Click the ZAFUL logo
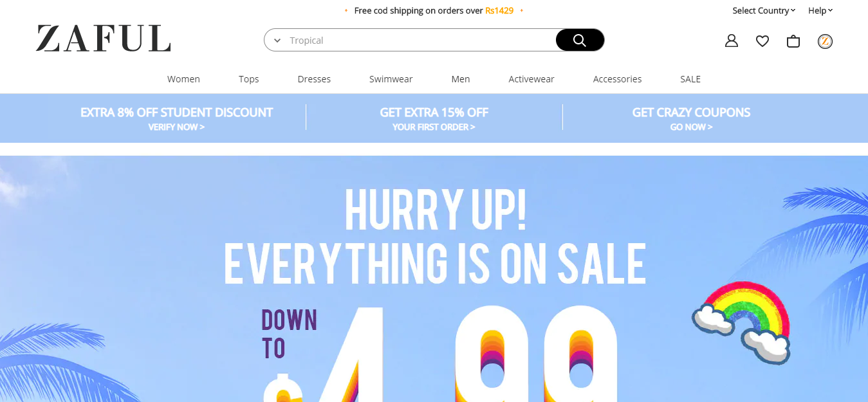The width and height of the screenshot is (868, 402). 103,40
